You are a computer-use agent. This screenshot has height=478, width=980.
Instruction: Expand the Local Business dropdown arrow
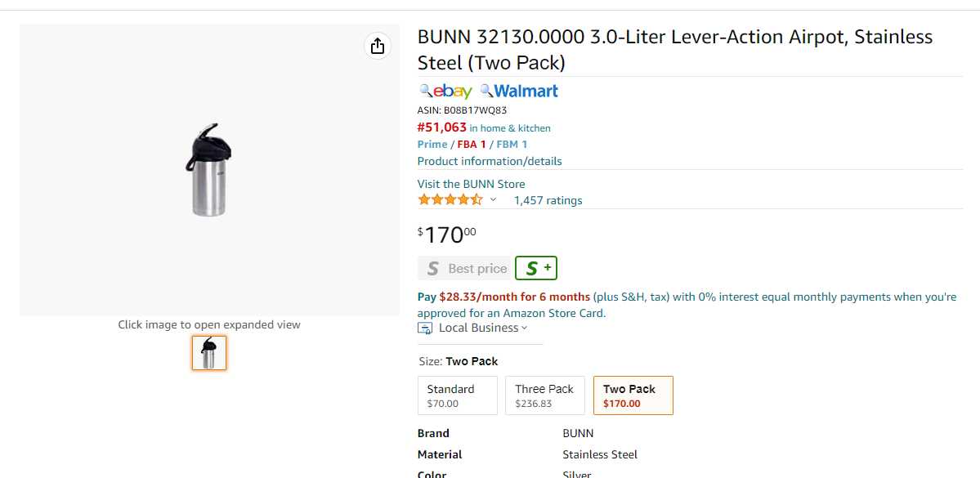525,328
